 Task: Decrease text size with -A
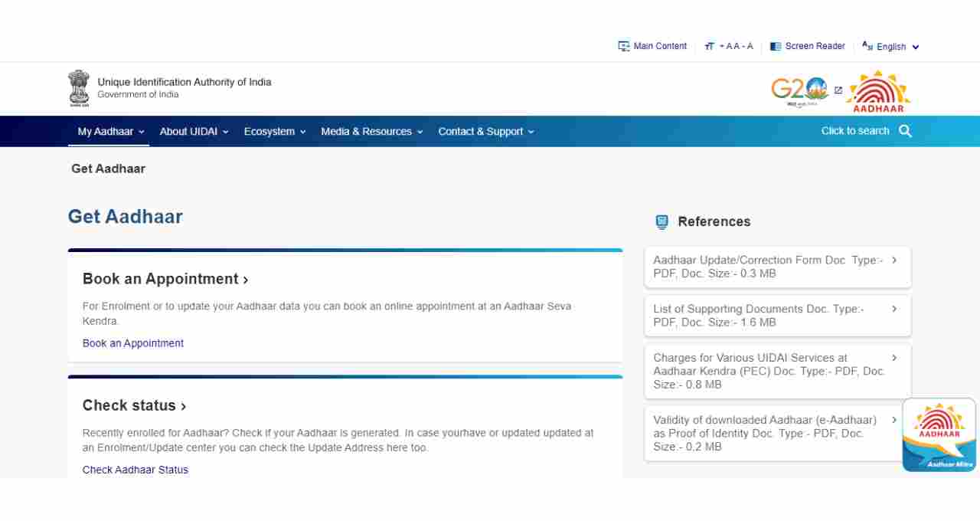(x=748, y=47)
